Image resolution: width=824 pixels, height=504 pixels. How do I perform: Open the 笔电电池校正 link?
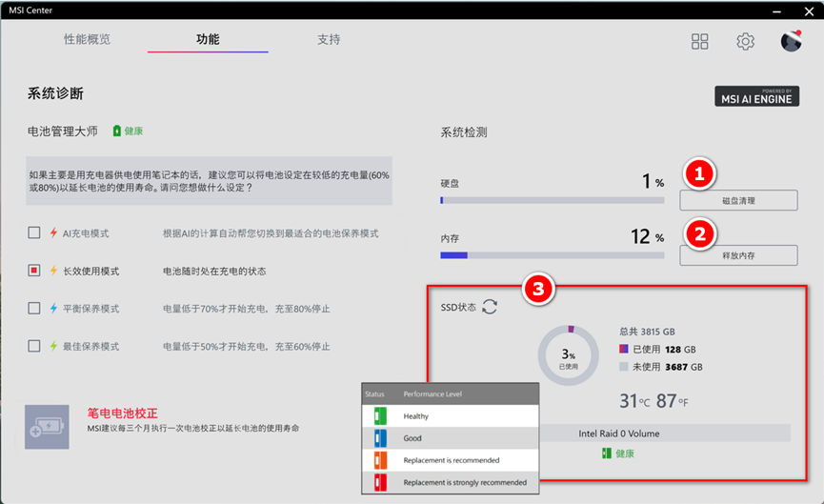pyautogui.click(x=122, y=413)
